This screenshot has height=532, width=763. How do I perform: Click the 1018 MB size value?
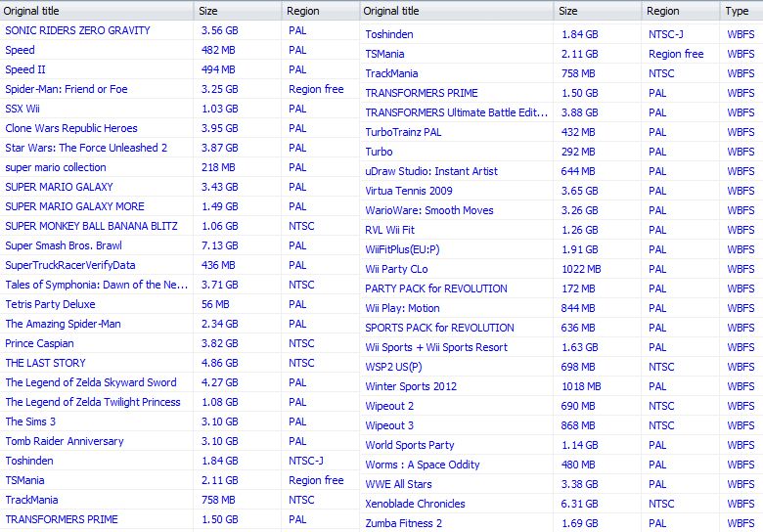point(580,386)
